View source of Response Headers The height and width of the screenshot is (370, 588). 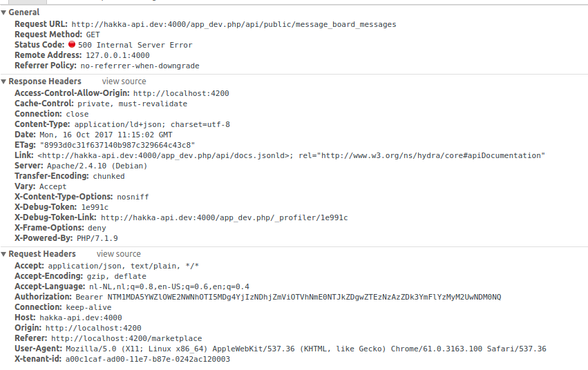(124, 81)
